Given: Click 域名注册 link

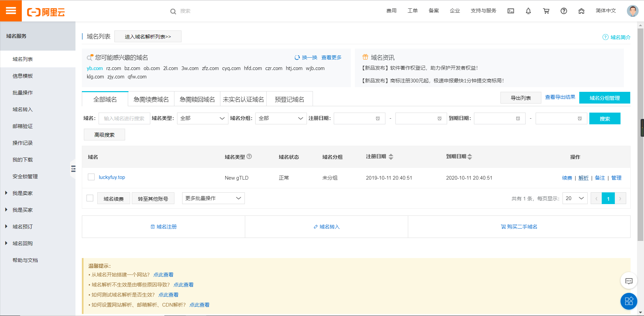Looking at the screenshot, I should [163, 227].
